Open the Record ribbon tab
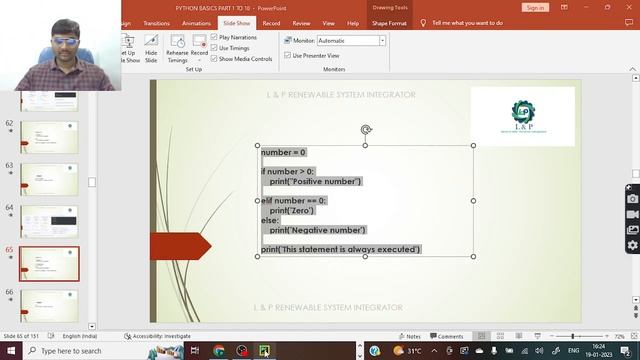Screen dimensions: 640x360 271,23
